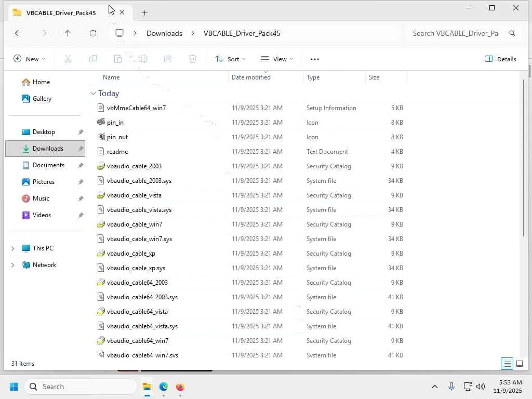Click the taskbar Search box
The image size is (532, 399).
(81, 387)
